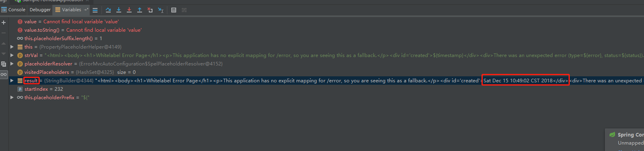644x151 pixels.
Task: Open the Evaluate Expression calculator icon
Action: click(174, 10)
